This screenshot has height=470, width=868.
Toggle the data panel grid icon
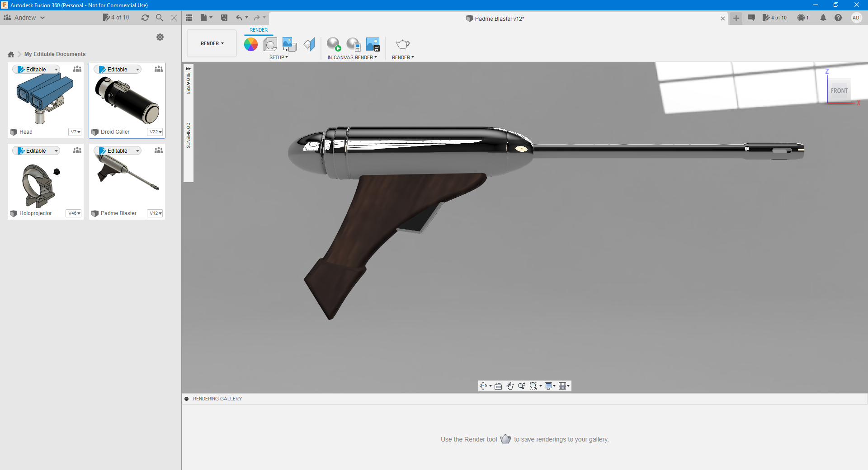click(x=189, y=18)
